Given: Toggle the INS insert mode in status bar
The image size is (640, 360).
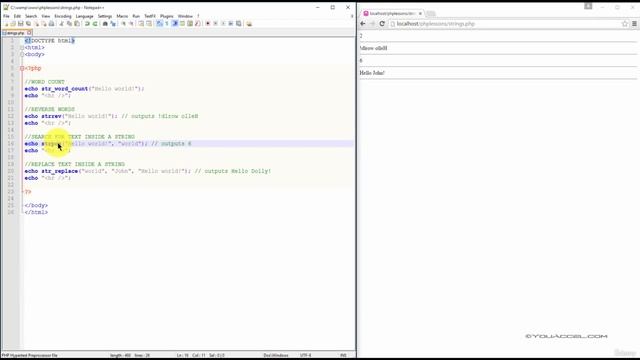Looking at the screenshot, I should (x=343, y=355).
